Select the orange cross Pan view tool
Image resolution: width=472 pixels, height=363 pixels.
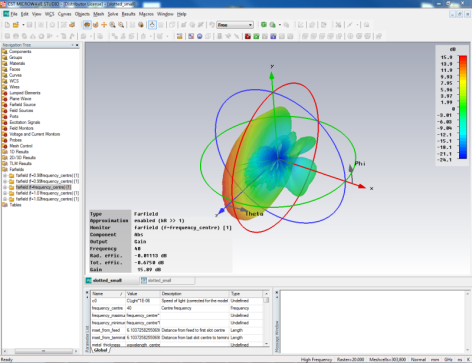tap(104, 25)
